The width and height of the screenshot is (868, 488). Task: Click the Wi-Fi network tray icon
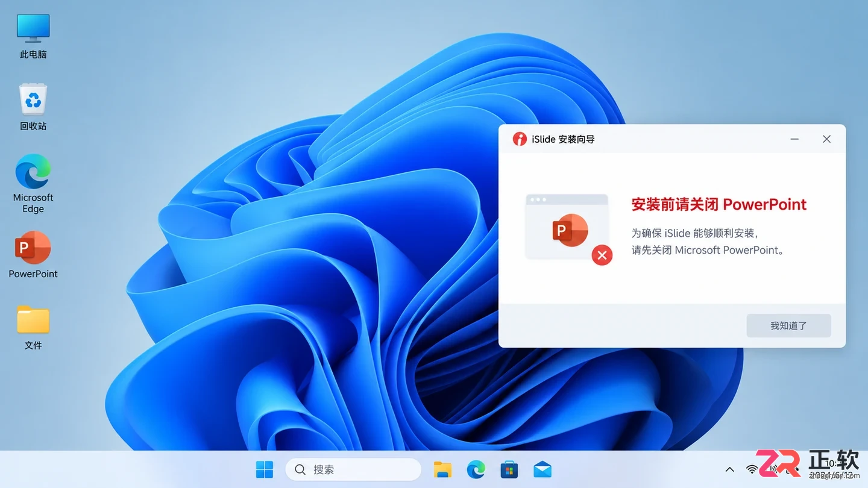(752, 469)
